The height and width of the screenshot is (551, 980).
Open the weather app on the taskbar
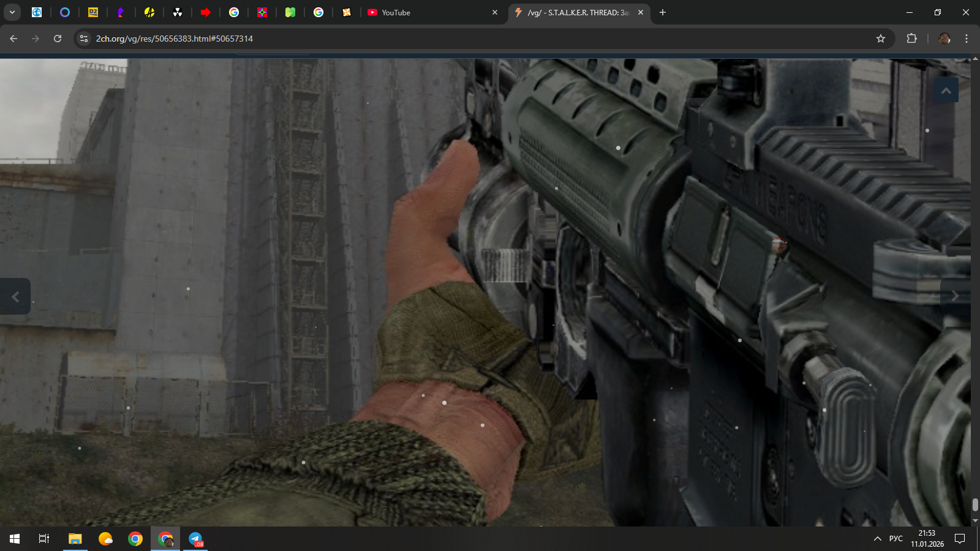(105, 539)
